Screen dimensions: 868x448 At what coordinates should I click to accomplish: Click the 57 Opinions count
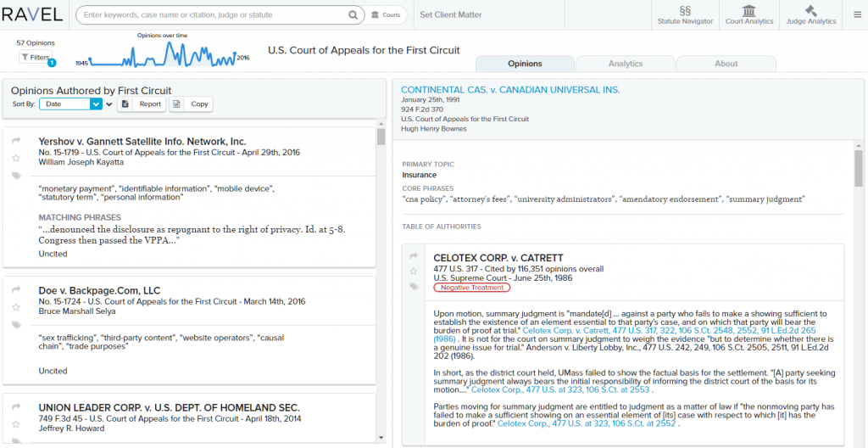coord(36,42)
